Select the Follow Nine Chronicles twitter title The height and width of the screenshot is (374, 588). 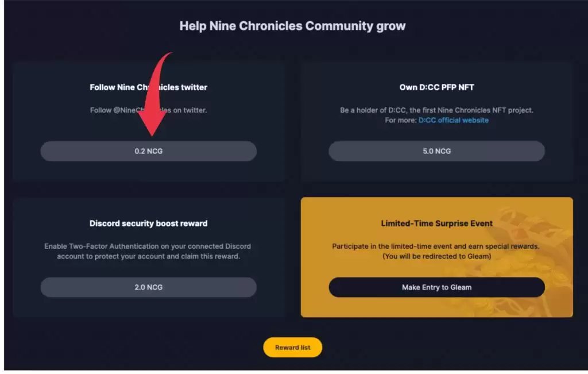click(x=148, y=87)
